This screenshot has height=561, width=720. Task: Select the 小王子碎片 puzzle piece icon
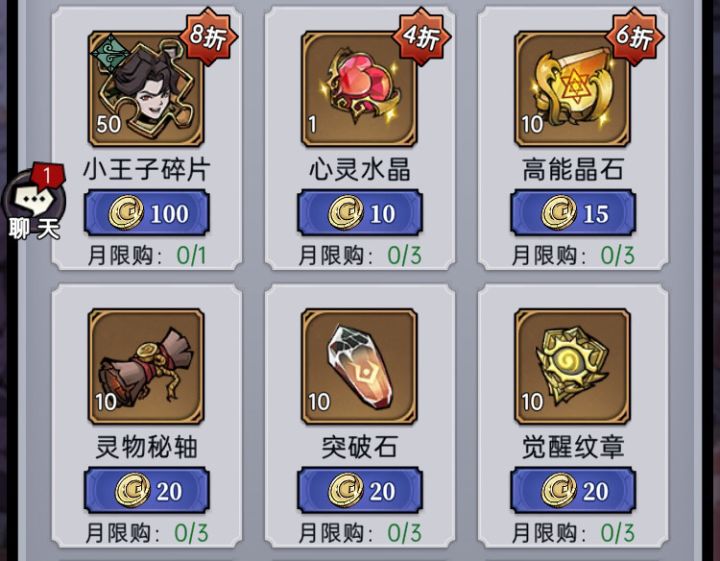(x=146, y=89)
